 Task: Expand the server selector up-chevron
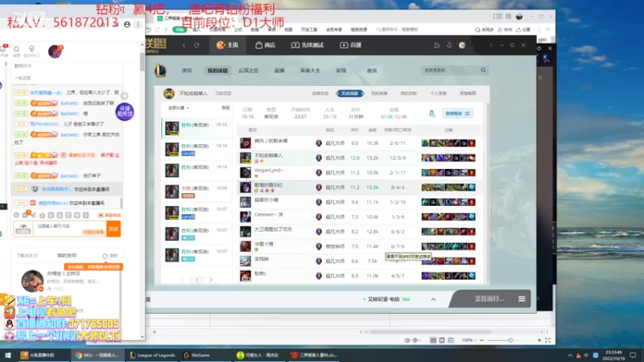[433, 299]
